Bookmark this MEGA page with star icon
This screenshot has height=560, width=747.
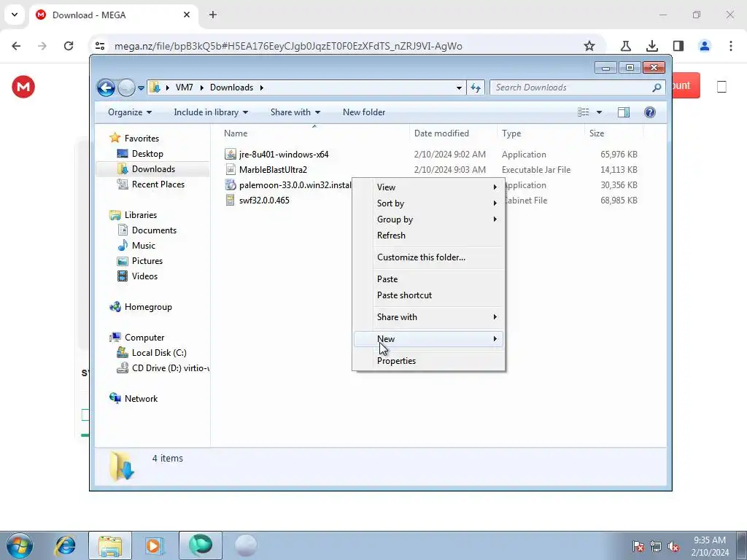click(589, 46)
